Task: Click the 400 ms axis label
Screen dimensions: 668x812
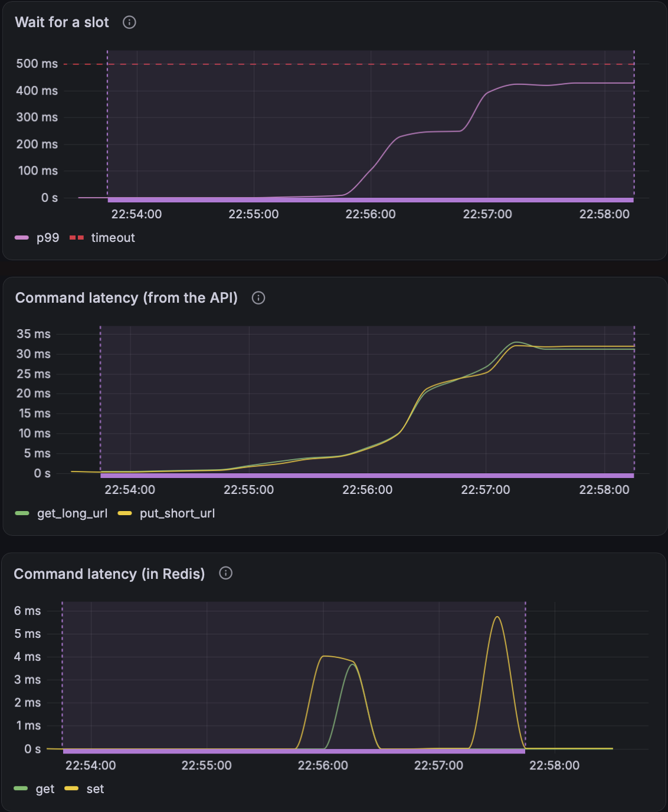Action: point(37,91)
